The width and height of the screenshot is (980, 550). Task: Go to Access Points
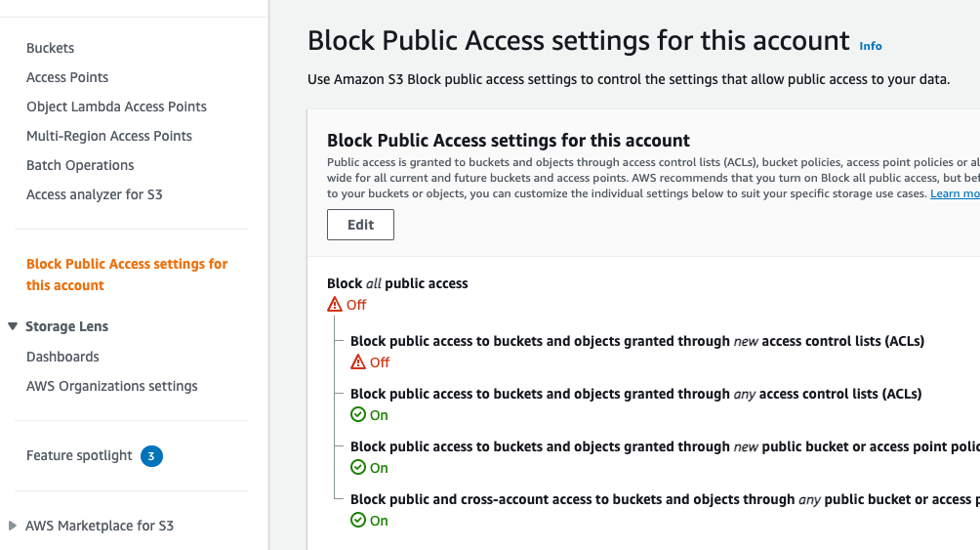pos(67,77)
